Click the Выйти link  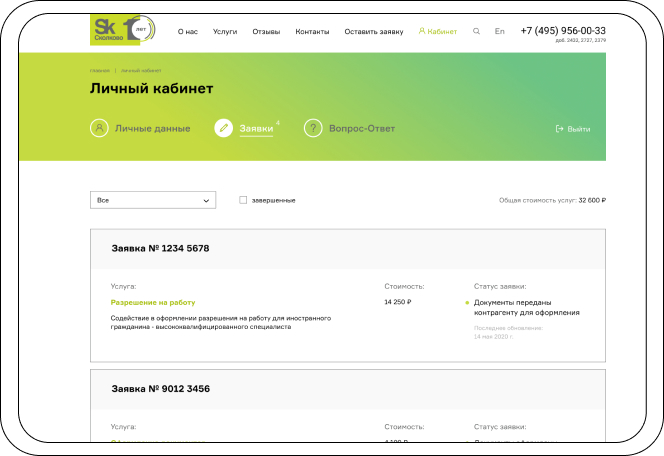click(578, 129)
